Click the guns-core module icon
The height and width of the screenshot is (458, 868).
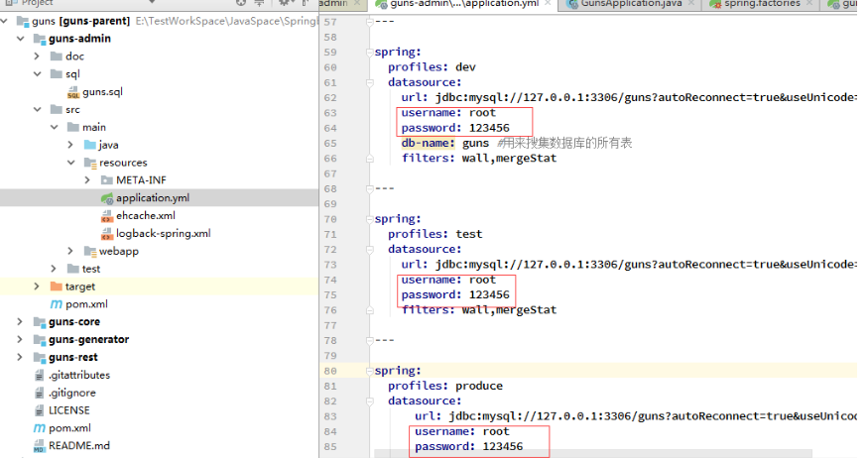[x=40, y=322]
